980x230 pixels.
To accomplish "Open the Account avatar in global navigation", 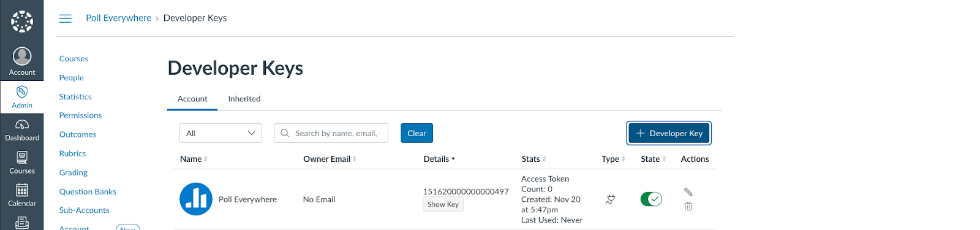I will point(22,56).
